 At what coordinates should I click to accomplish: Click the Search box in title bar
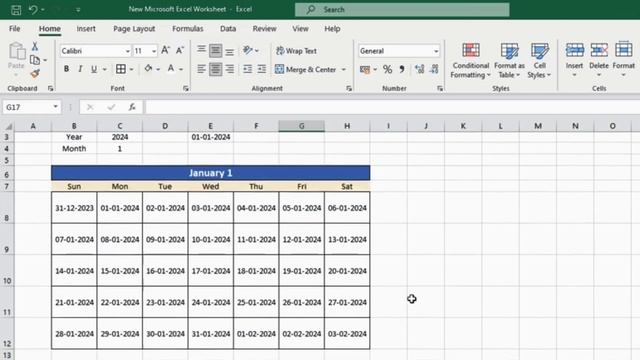pos(402,9)
